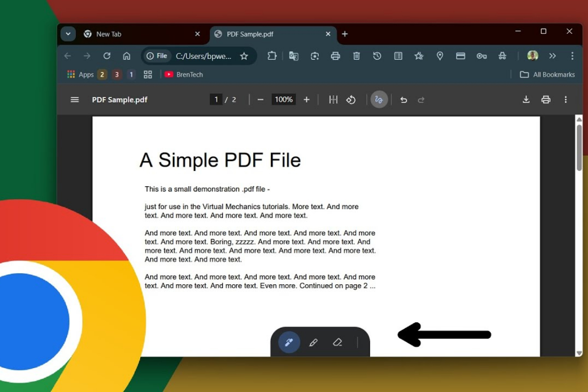Go back to previous page
This screenshot has width=588, height=392.
coord(68,56)
